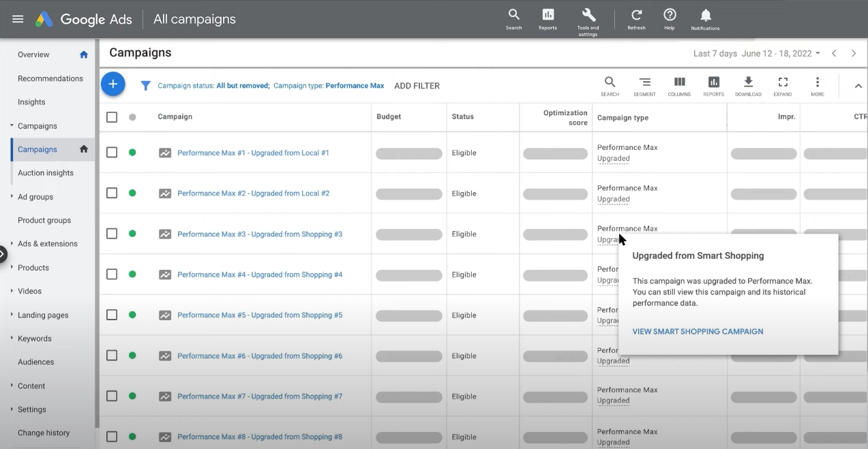Open table Reports toolbar icon

(714, 86)
